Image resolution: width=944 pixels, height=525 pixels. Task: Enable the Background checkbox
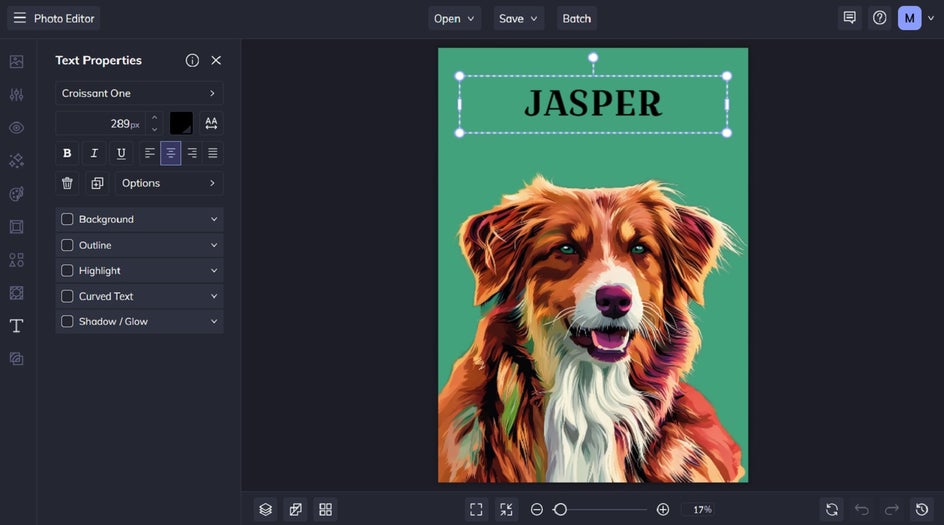pyautogui.click(x=67, y=219)
